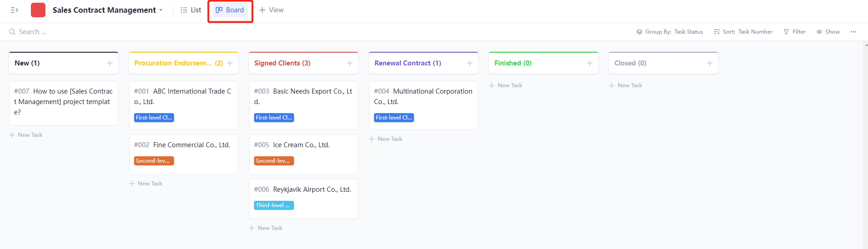
Task: Open Sort by Task Number options
Action: click(743, 32)
